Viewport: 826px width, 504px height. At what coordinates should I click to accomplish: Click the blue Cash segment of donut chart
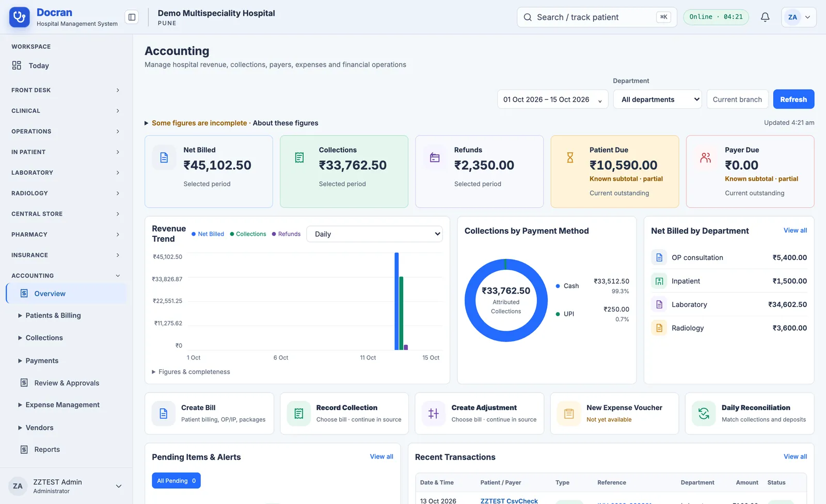[x=506, y=336]
